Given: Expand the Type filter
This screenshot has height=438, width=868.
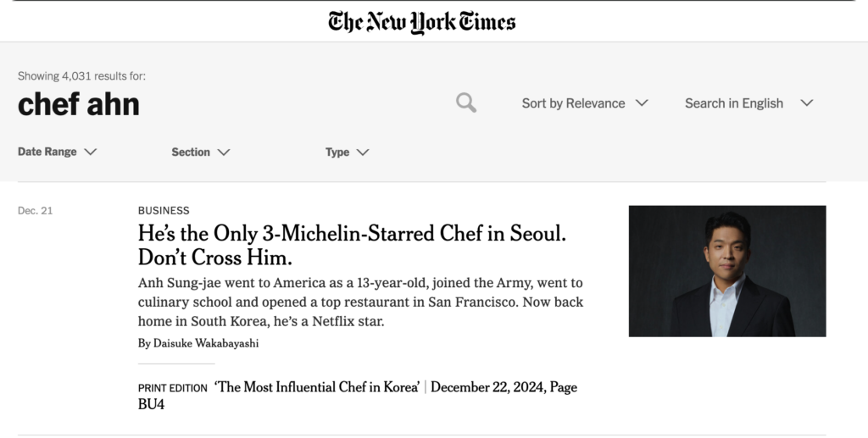Looking at the screenshot, I should pos(347,152).
